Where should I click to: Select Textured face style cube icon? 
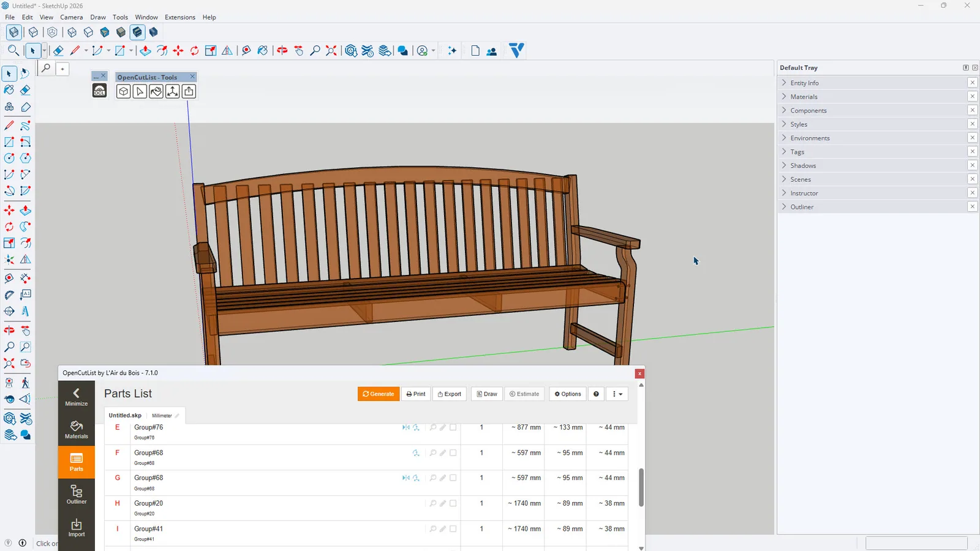point(137,32)
